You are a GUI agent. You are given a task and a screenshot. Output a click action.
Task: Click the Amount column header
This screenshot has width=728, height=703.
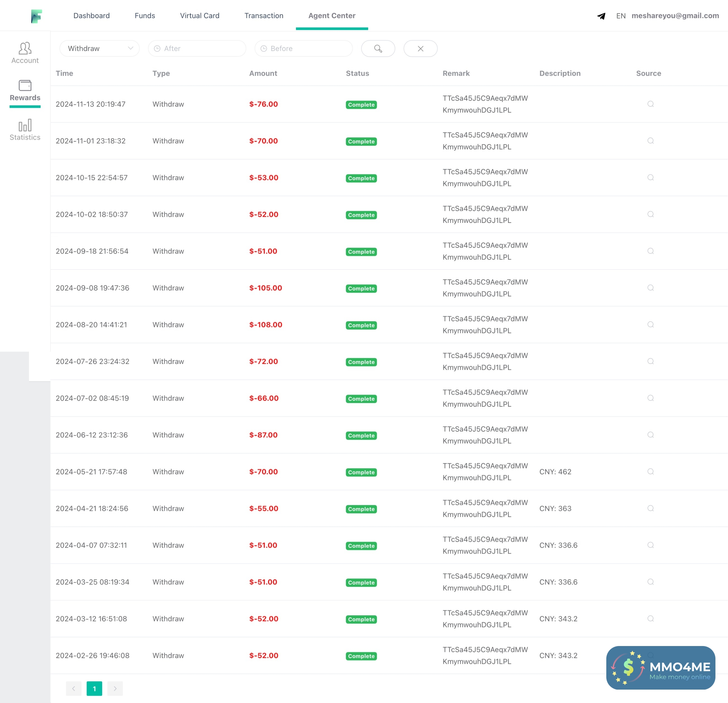coord(263,73)
